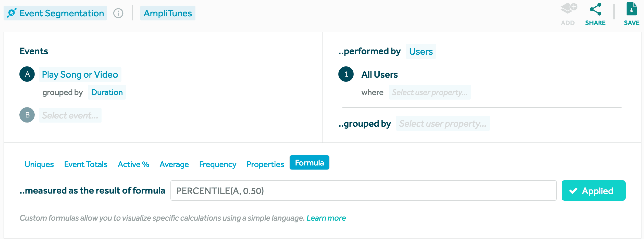Click the event B circle badge
The width and height of the screenshot is (644, 239).
(27, 115)
